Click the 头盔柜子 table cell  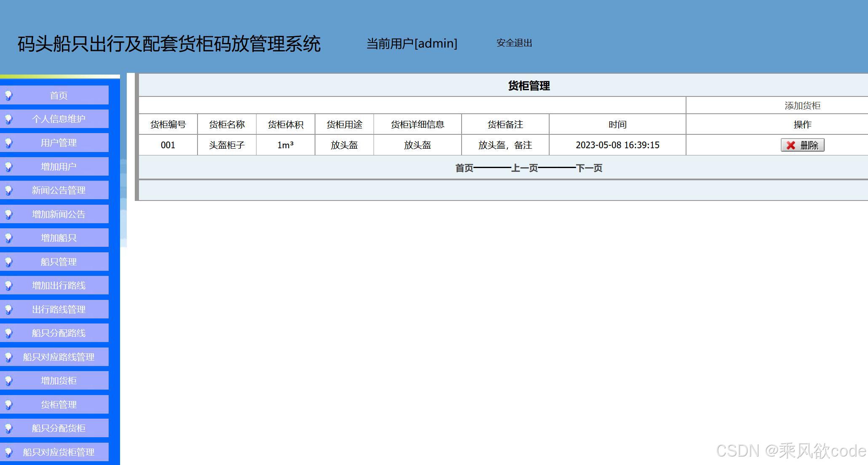pos(227,145)
